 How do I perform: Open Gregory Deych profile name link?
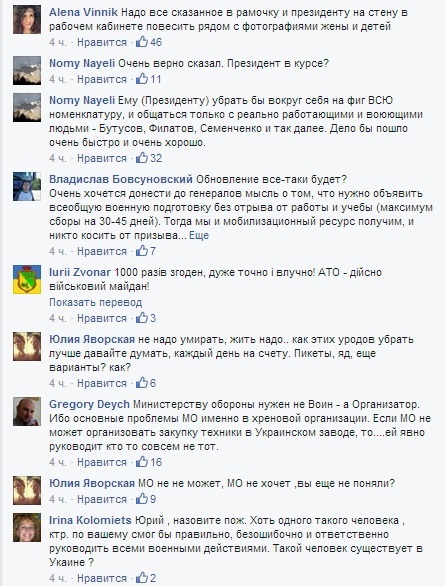[89, 404]
